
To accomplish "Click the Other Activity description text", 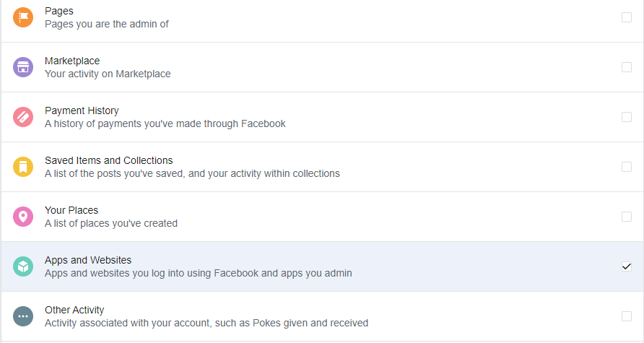I will pos(206,323).
